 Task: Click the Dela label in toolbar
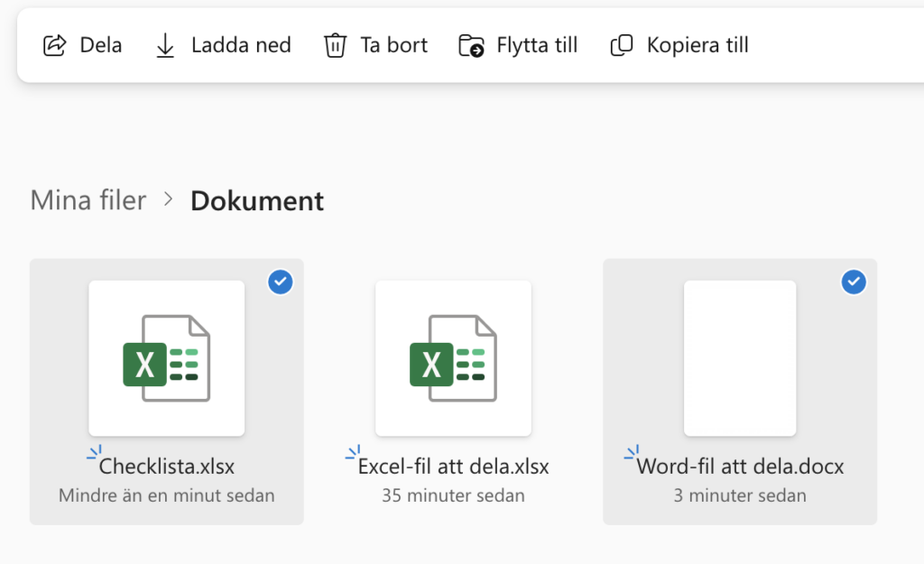click(101, 45)
